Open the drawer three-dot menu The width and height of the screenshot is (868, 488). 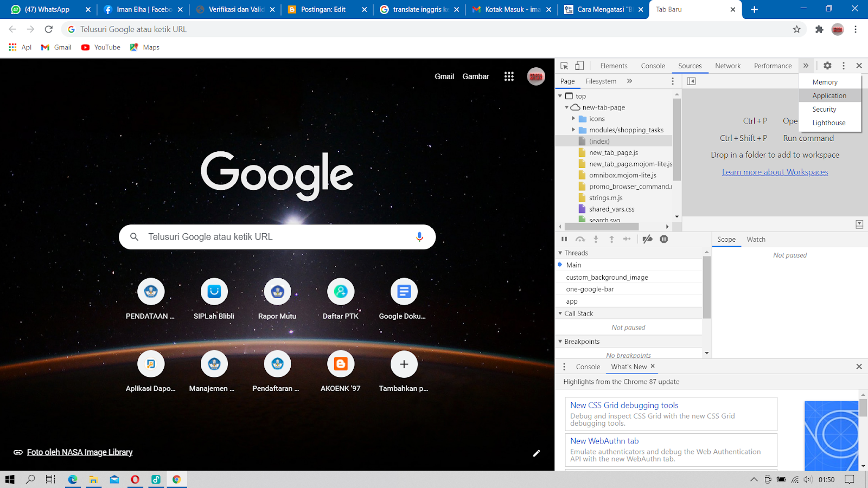pyautogui.click(x=564, y=367)
